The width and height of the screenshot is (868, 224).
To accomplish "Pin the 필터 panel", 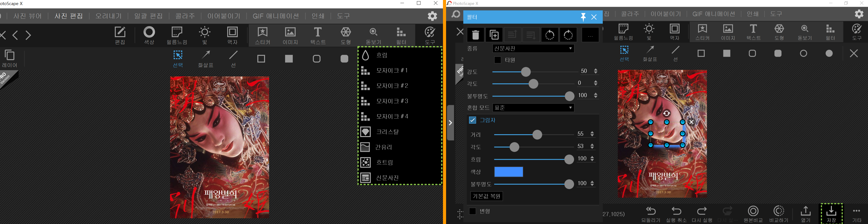I will pyautogui.click(x=583, y=17).
